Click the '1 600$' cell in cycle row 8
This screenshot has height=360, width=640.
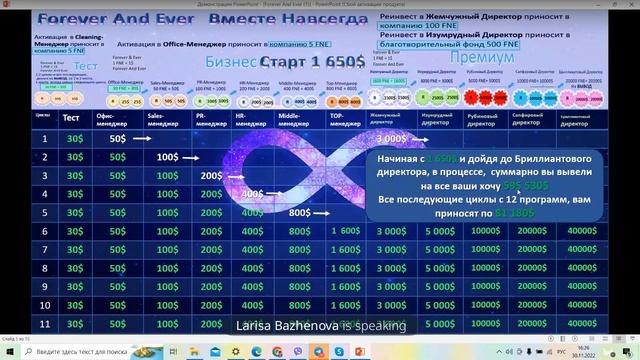click(345, 268)
